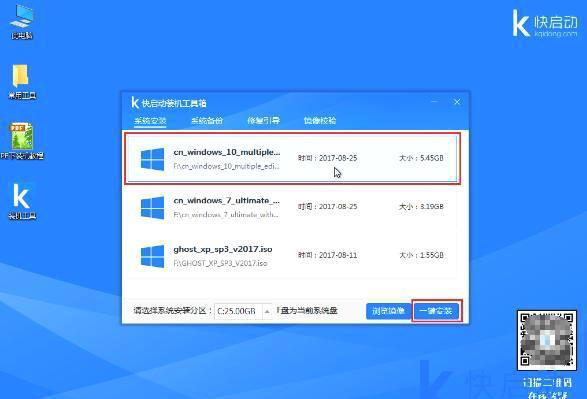Click the K logo in window title bar

click(x=135, y=103)
